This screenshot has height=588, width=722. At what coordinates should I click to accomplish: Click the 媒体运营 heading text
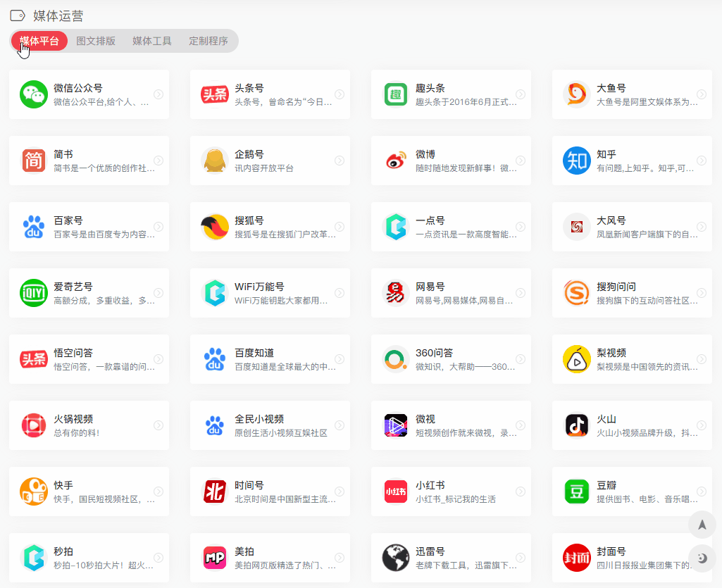[x=58, y=16]
